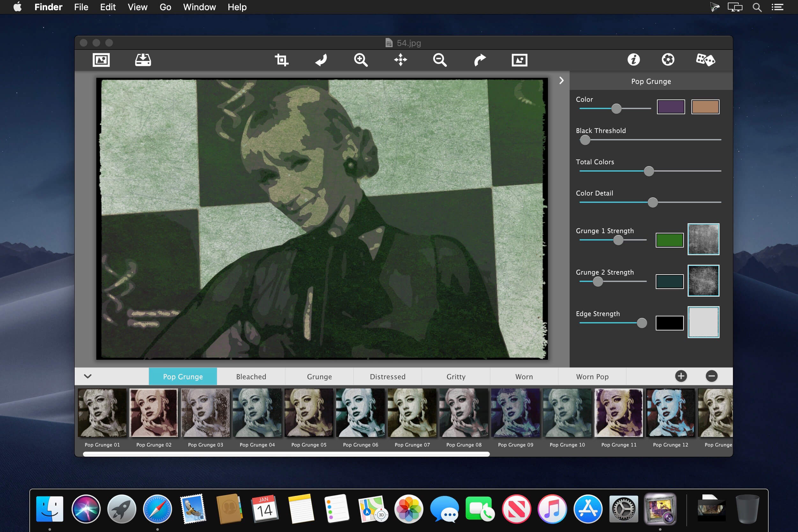Collapse the settings panel chevron
This screenshot has height=532, width=798.
[x=561, y=80]
